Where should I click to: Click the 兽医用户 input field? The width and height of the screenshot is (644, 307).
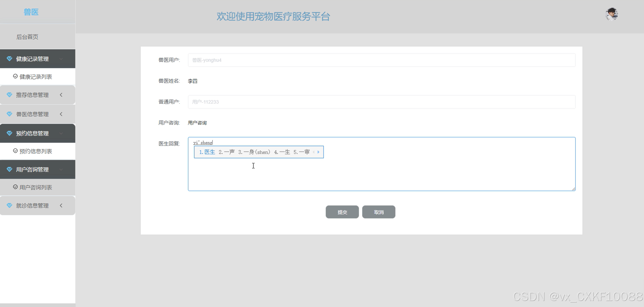381,60
